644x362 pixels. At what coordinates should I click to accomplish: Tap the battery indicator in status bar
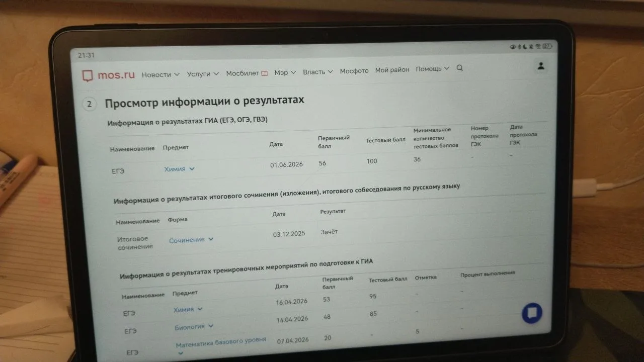pyautogui.click(x=547, y=47)
